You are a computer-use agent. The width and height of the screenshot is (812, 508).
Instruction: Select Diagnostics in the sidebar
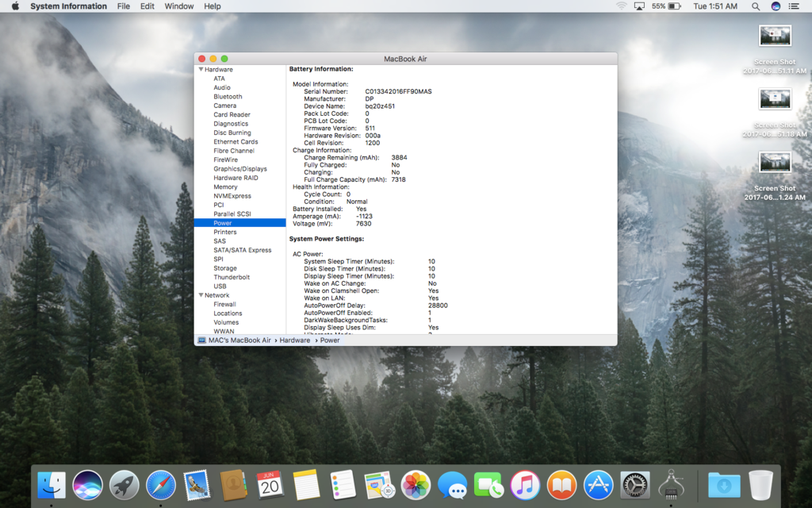[231, 123]
